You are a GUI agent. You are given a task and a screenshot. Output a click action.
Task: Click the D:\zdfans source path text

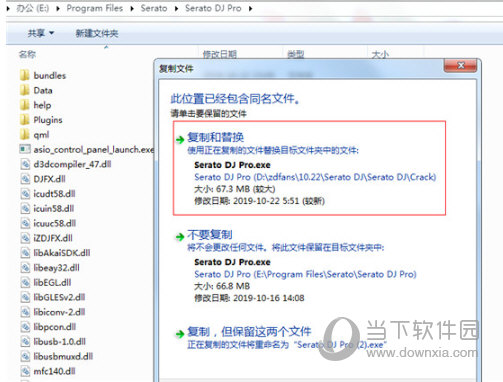click(x=315, y=177)
